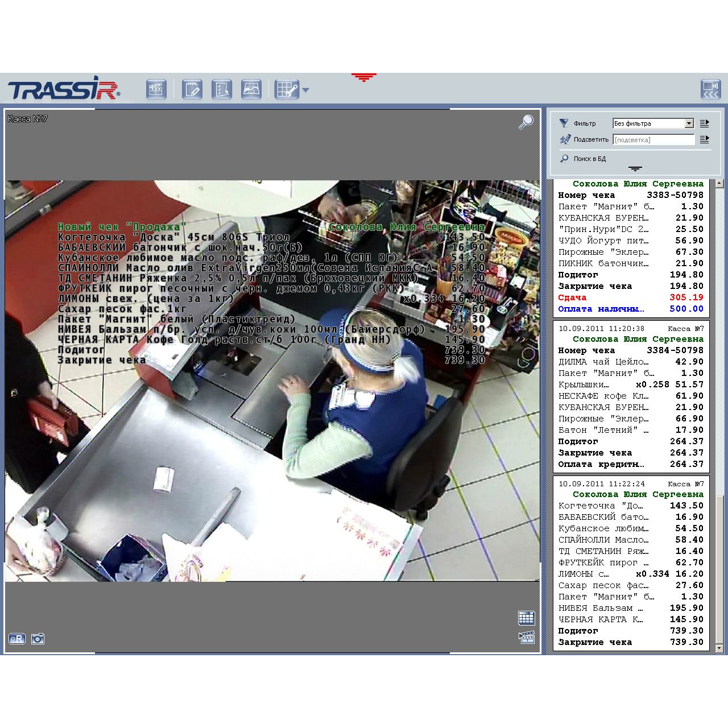Open camera archive clapperboard in video pane

tap(527, 637)
